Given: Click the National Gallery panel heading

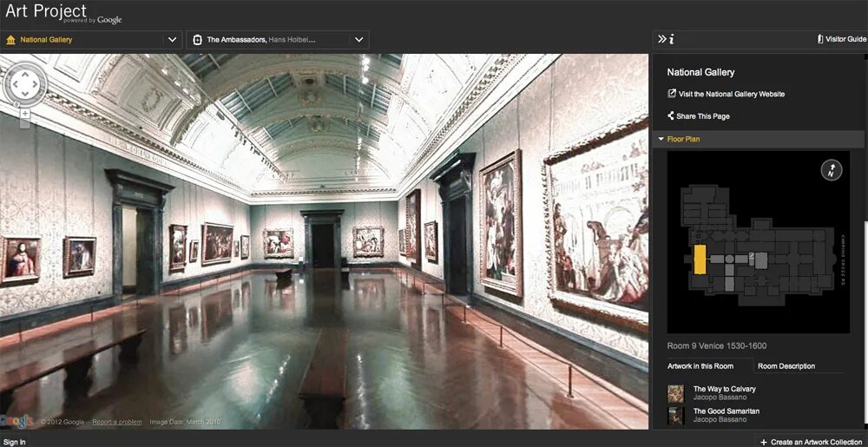Looking at the screenshot, I should (700, 72).
